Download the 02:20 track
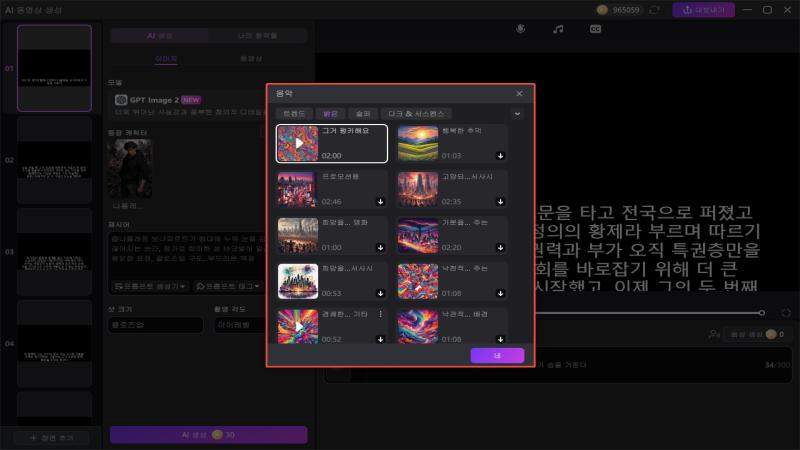The width and height of the screenshot is (800, 450). tap(501, 247)
